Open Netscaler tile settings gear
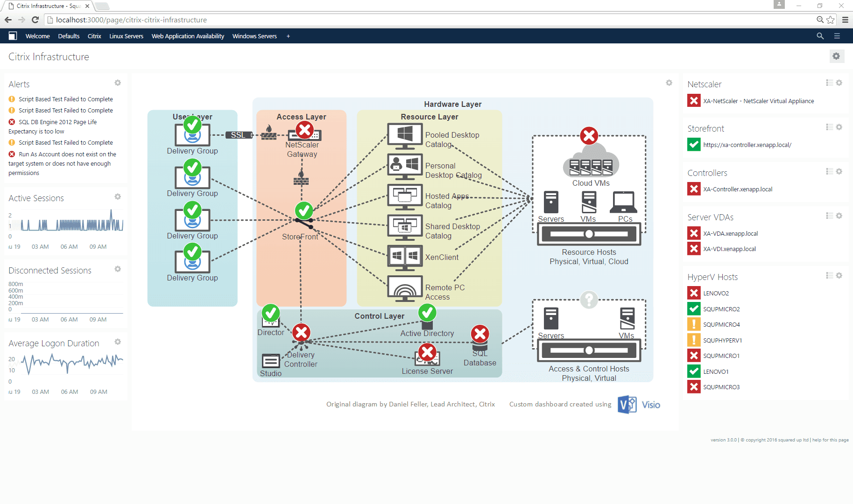Image resolution: width=853 pixels, height=504 pixels. (839, 83)
